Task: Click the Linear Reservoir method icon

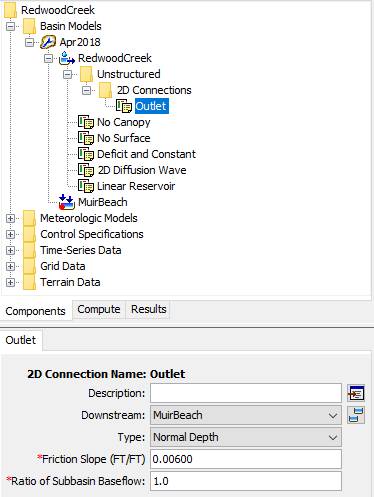Action: pos(86,186)
